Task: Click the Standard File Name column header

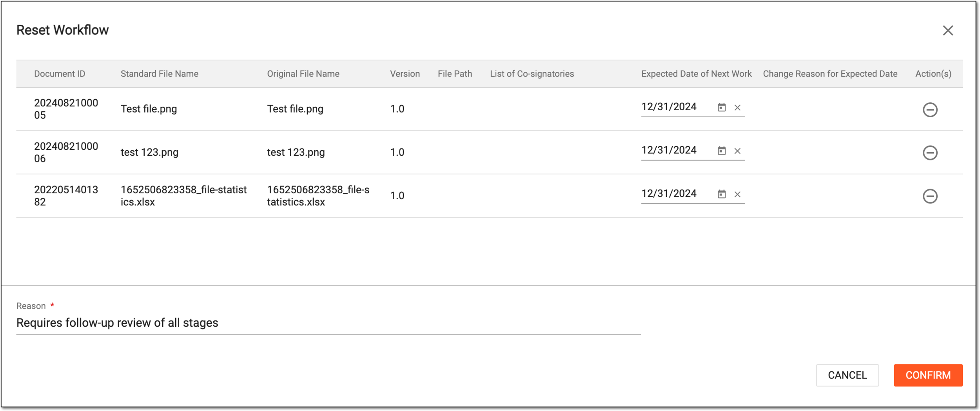Action: point(159,74)
